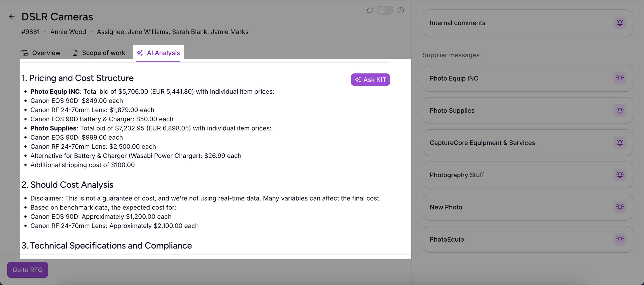Click the back arrow next to DSLR Cameras
The width and height of the screenshot is (644, 285).
tap(11, 17)
